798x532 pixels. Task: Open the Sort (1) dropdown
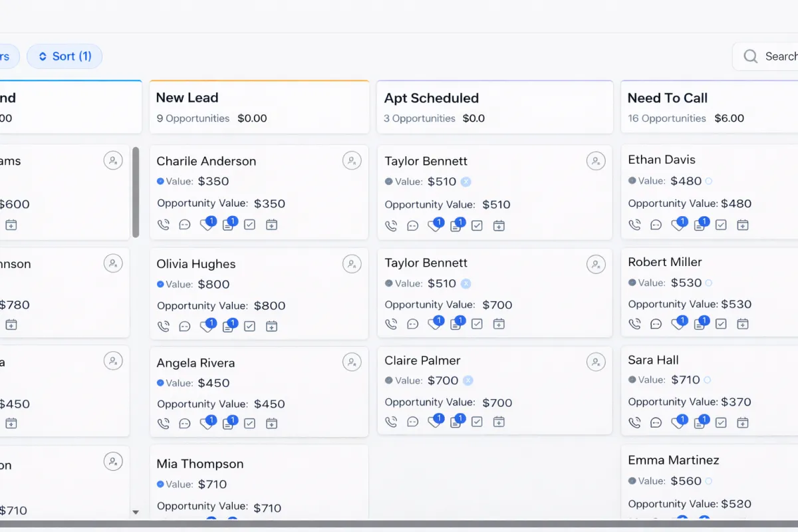point(65,57)
